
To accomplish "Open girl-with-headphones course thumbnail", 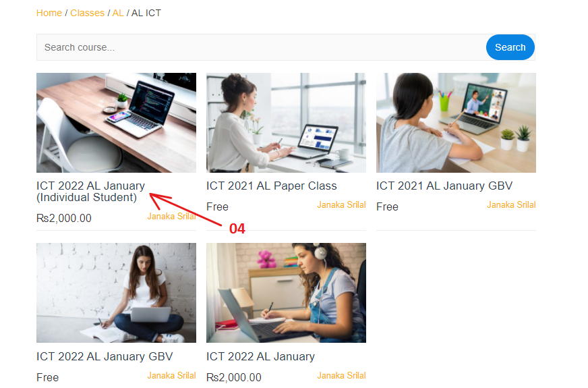I will [x=286, y=293].
